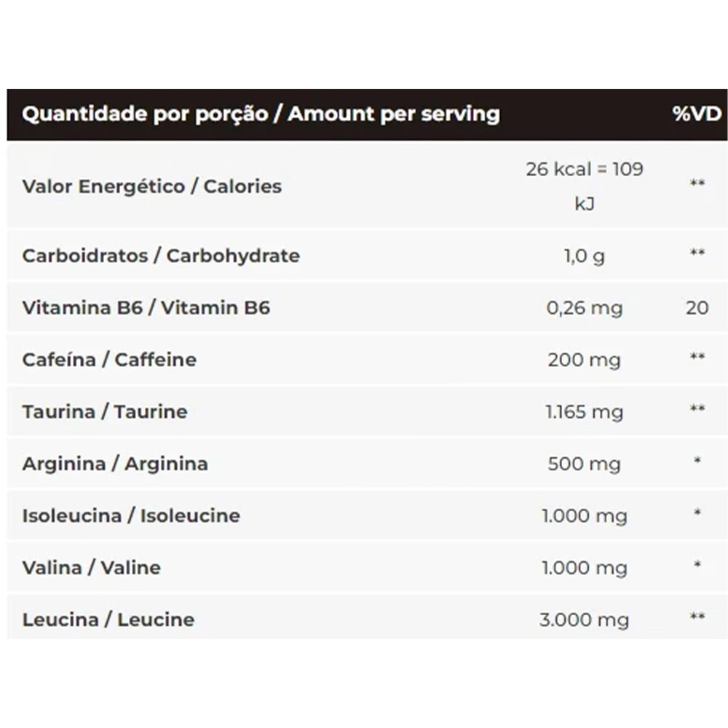Click the Quantidade por porção header text

[145, 114]
